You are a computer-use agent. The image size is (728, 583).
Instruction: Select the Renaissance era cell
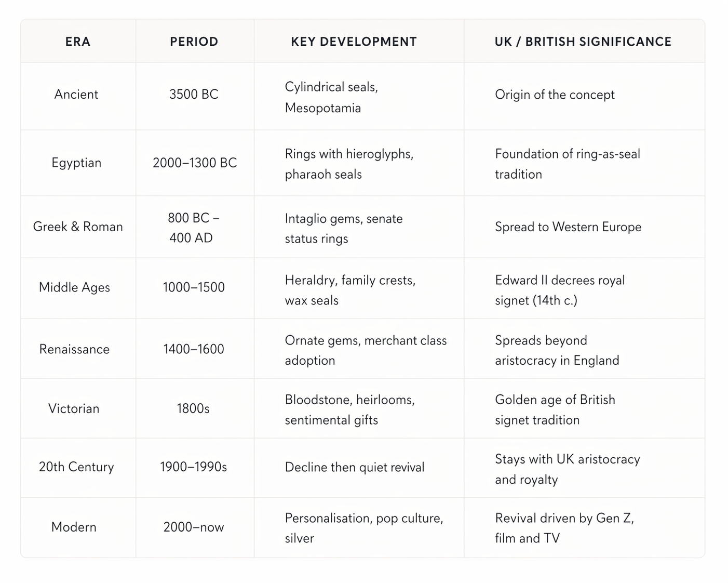[74, 349]
